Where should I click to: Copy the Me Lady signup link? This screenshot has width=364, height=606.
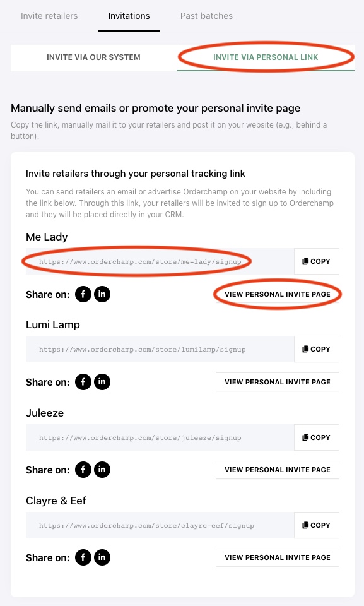tap(317, 261)
